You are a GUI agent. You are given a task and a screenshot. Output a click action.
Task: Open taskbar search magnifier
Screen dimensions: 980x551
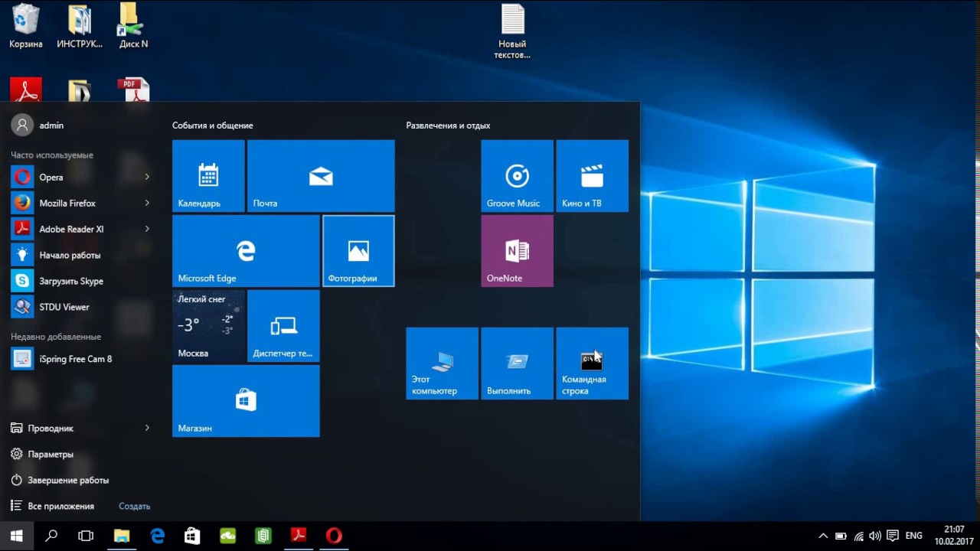(51, 536)
